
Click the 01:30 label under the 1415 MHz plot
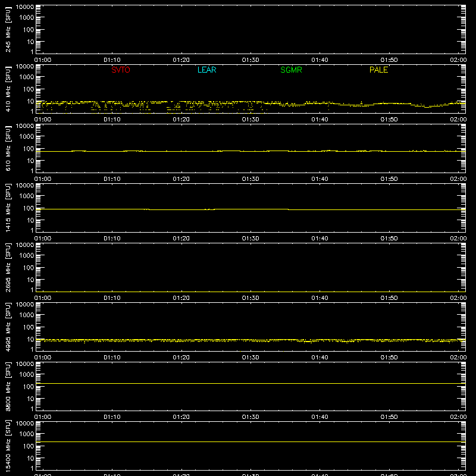[250, 239]
